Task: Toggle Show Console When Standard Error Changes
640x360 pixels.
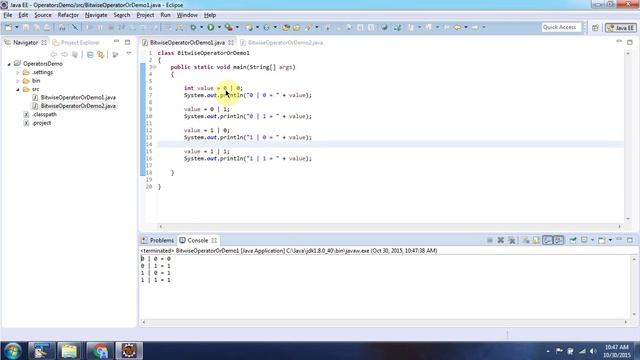Action: tap(559, 240)
